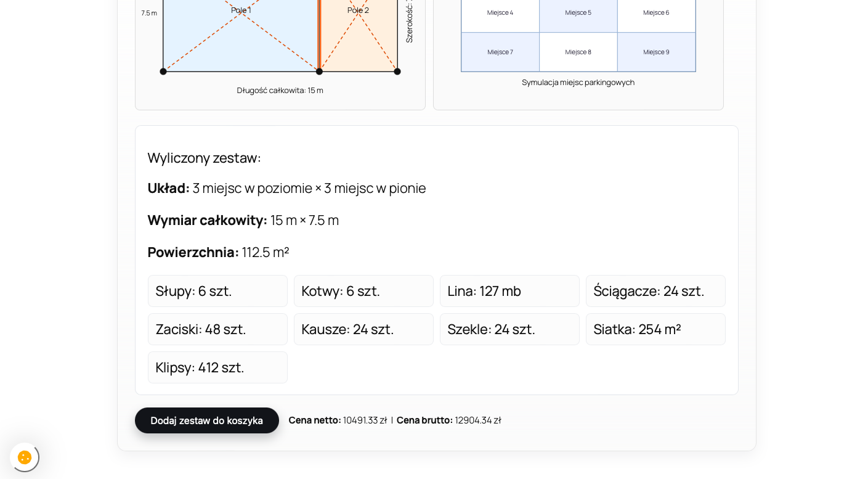Select the Słupy: 6 szt. tile
This screenshot has width=868, height=479.
(x=217, y=291)
